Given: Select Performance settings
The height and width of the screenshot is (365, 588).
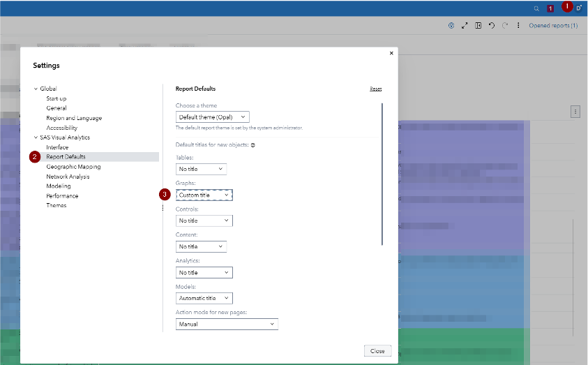Looking at the screenshot, I should [62, 196].
